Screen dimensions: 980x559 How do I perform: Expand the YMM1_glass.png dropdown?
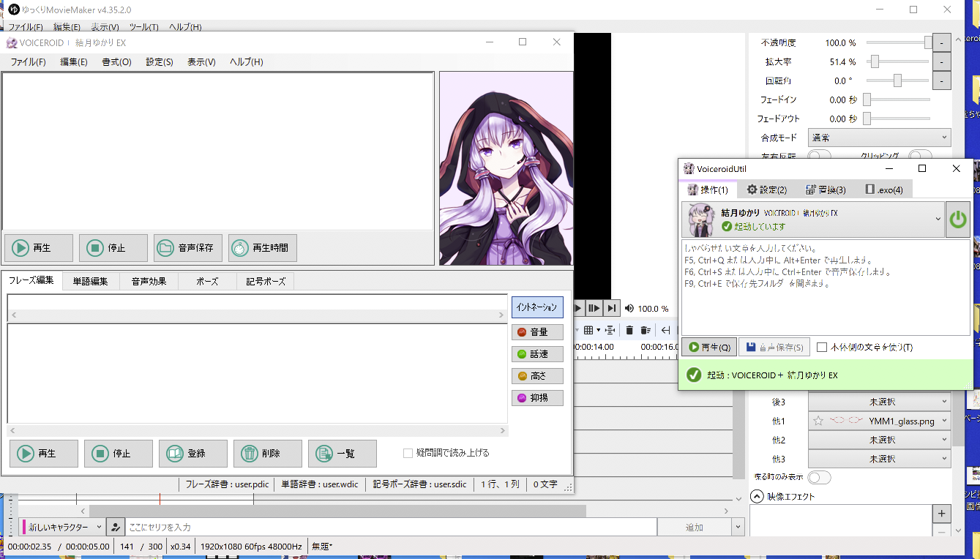click(944, 421)
